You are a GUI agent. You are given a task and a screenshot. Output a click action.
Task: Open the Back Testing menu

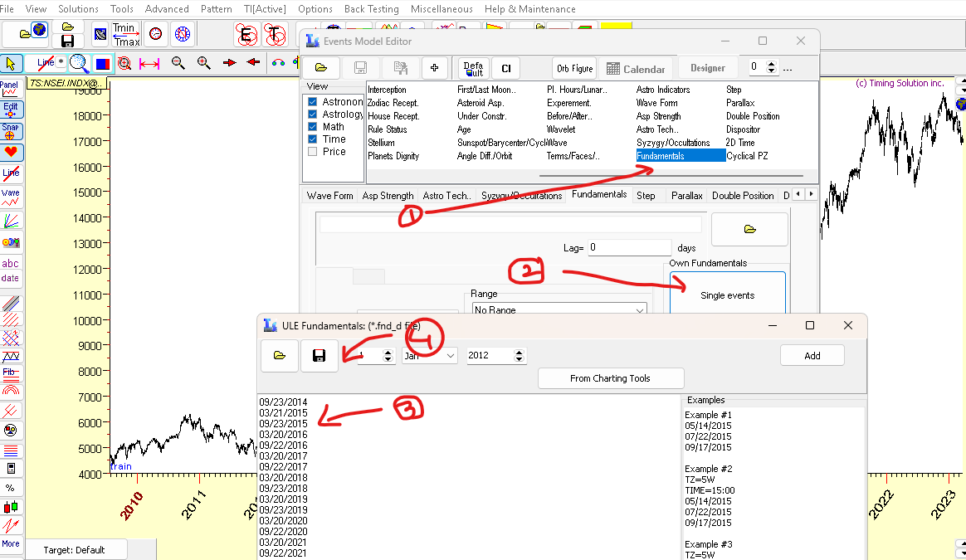372,9
